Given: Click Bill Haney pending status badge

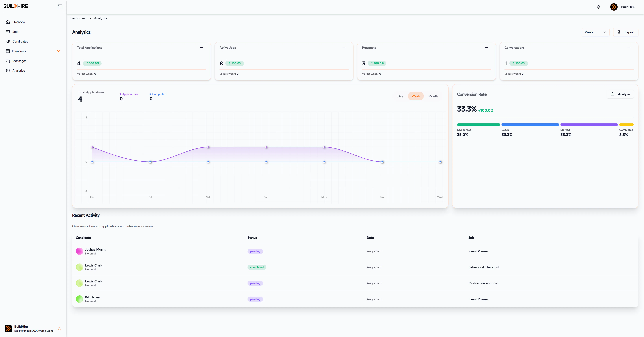Looking at the screenshot, I should [255, 299].
